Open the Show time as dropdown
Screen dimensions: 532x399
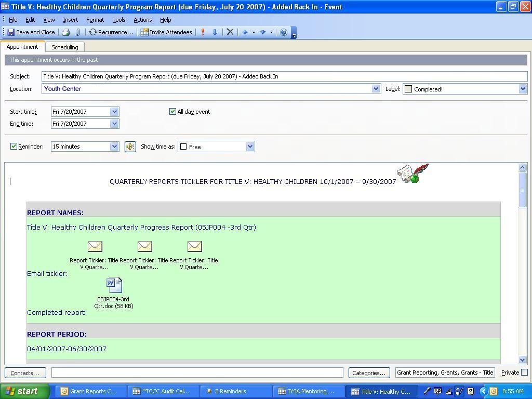(250, 147)
